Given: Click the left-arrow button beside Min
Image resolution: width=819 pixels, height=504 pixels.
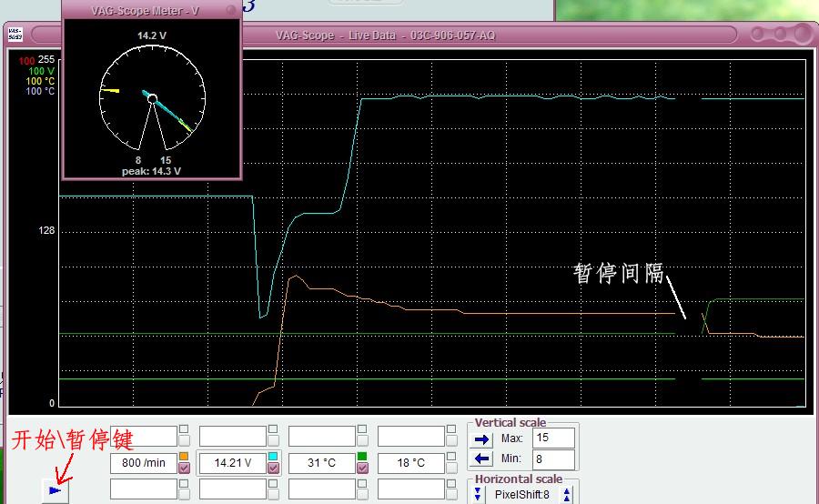Looking at the screenshot, I should point(481,459).
